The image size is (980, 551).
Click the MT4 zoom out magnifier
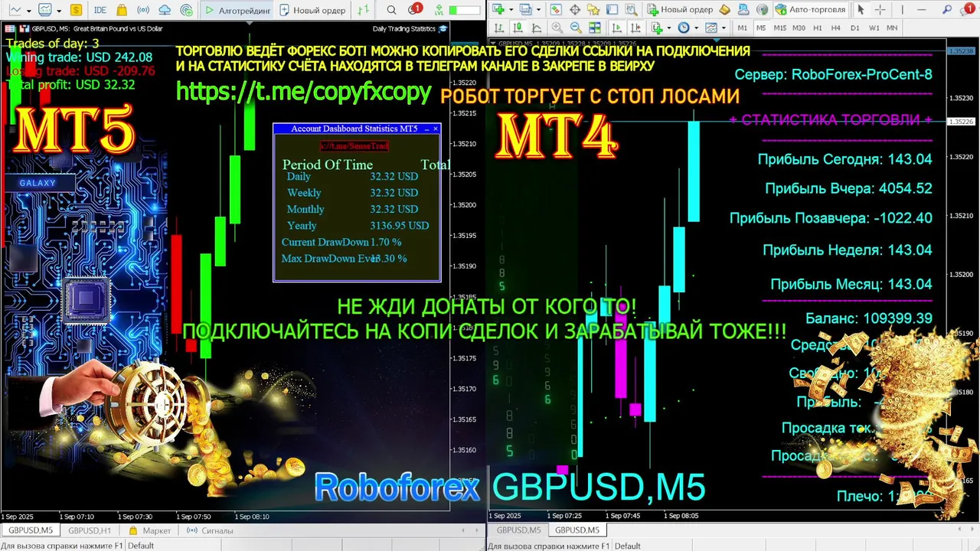pos(576,28)
